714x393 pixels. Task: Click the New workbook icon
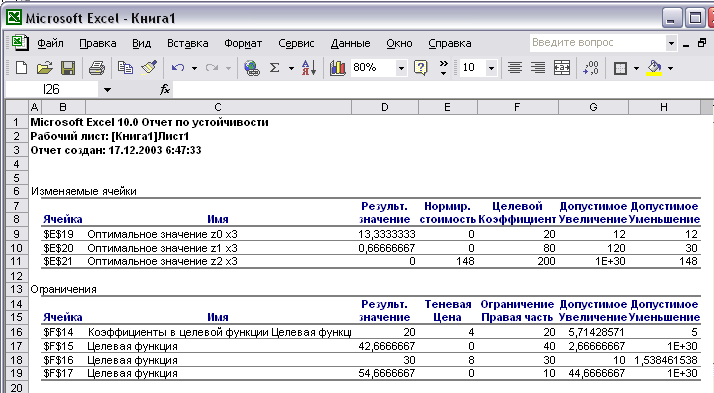point(21,68)
